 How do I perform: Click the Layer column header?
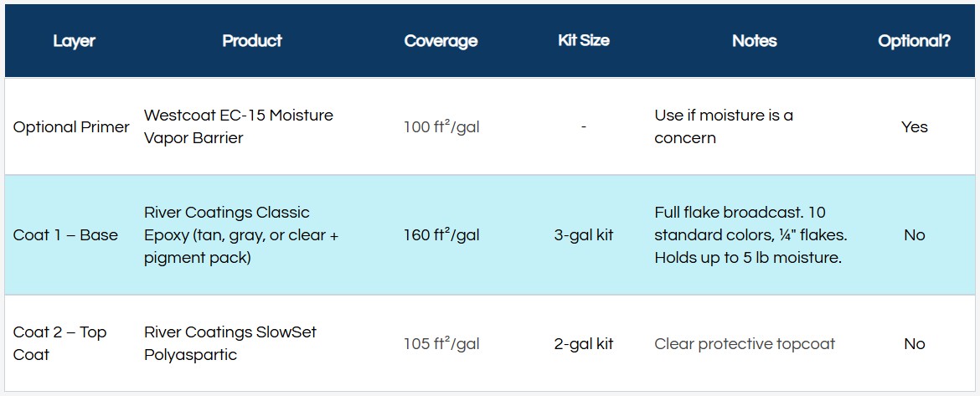(x=75, y=41)
